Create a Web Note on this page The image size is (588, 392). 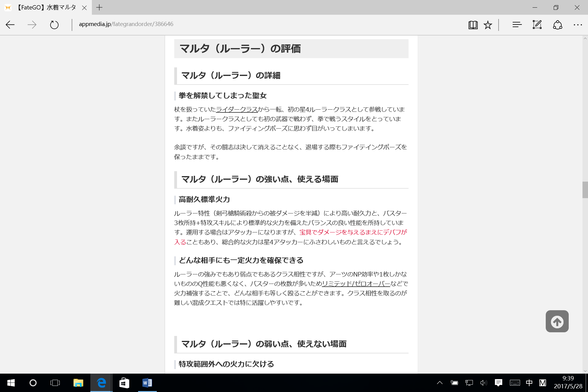537,24
